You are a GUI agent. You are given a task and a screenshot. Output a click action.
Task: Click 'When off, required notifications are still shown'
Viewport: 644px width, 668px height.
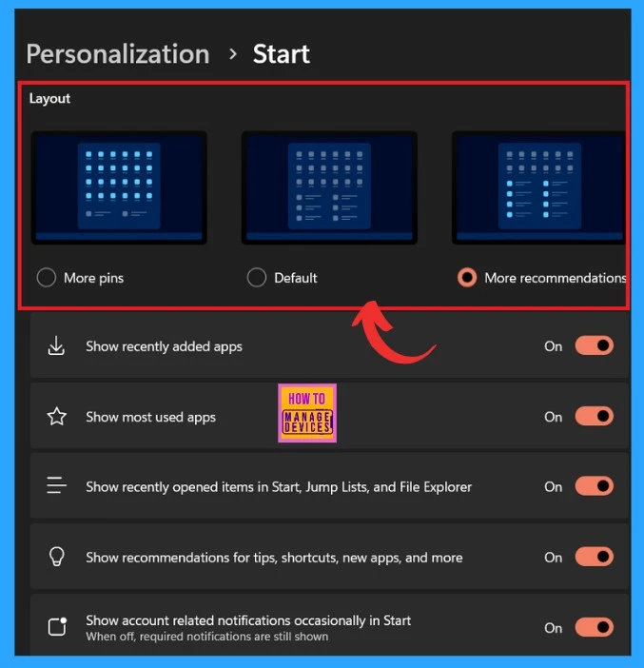[x=207, y=637]
